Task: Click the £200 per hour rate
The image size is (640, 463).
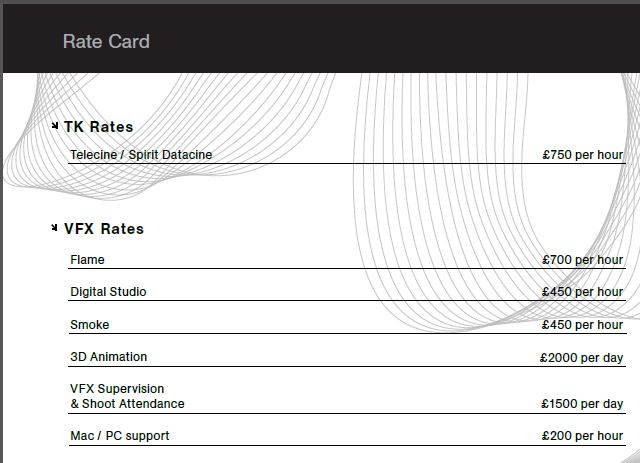Action: click(582, 436)
